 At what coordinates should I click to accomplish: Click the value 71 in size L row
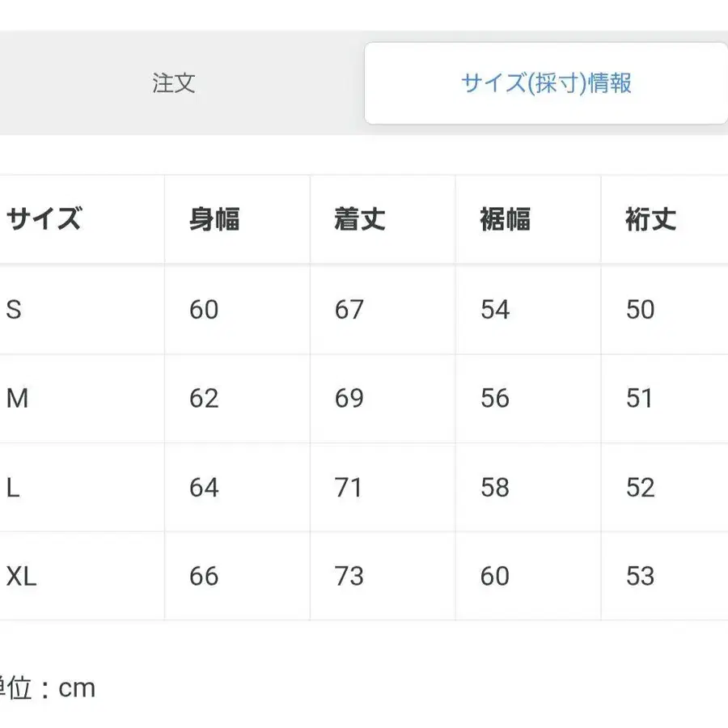(347, 488)
